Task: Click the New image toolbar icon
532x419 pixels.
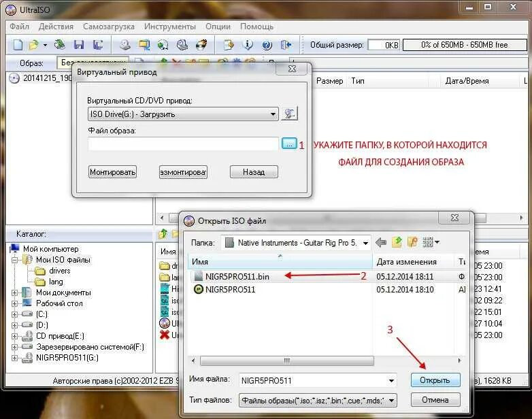Action: pos(17,45)
